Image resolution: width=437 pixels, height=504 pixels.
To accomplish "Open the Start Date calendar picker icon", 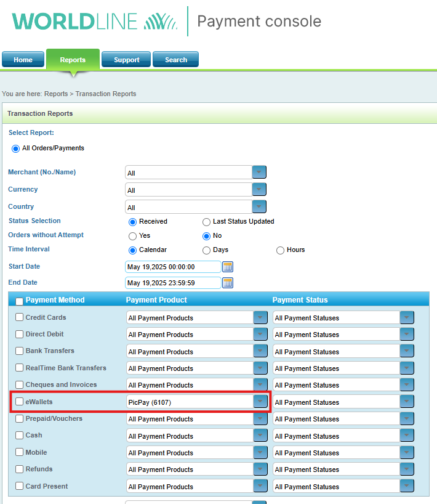I will (x=228, y=267).
